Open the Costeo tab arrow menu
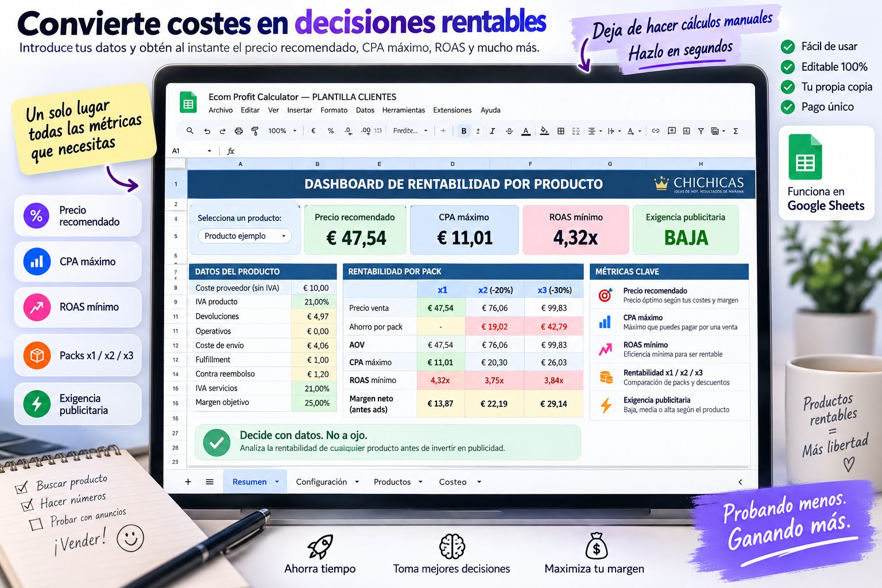 479,482
